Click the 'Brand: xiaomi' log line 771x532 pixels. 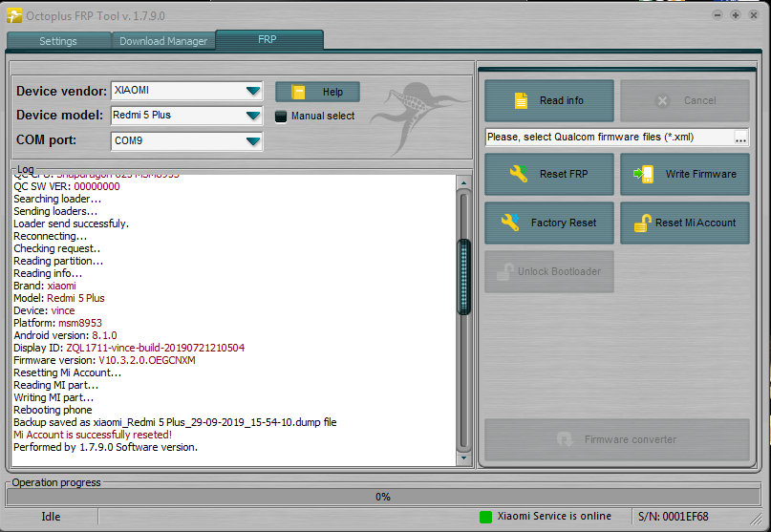click(x=45, y=286)
